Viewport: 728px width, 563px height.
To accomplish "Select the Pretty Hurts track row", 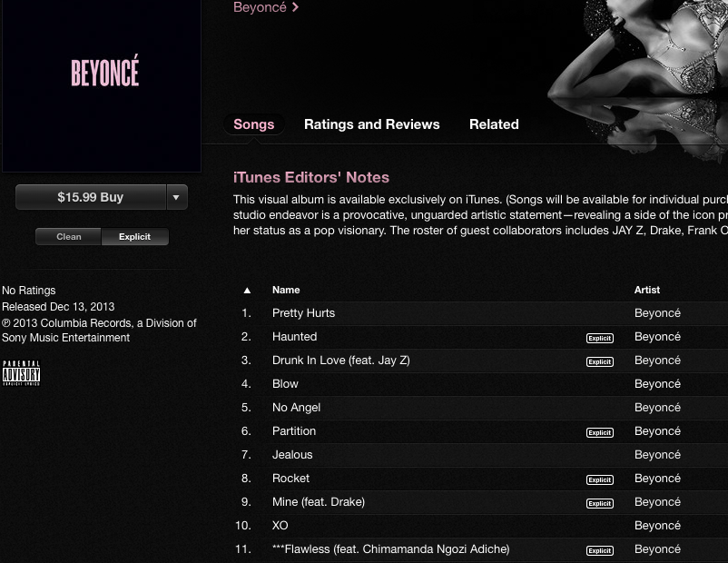I will [x=480, y=313].
